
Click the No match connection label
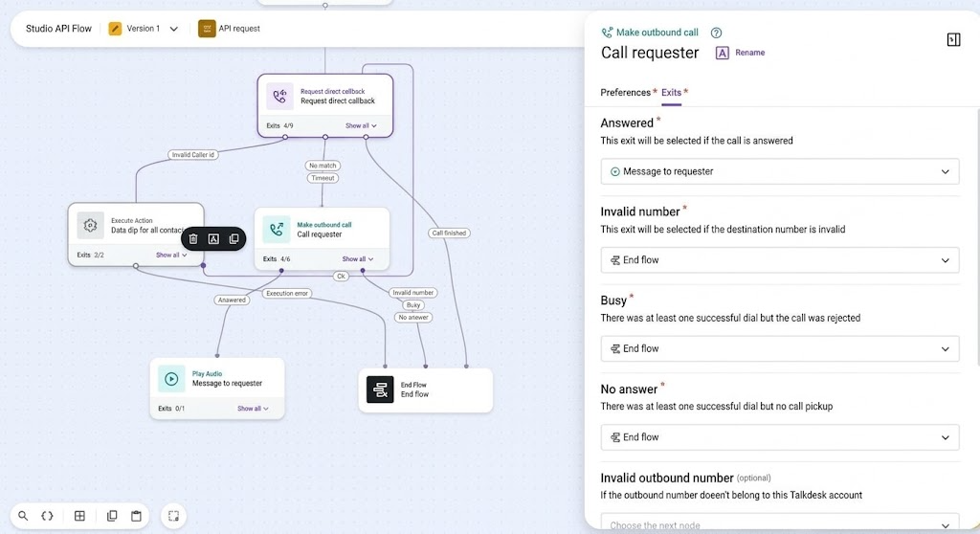[323, 166]
